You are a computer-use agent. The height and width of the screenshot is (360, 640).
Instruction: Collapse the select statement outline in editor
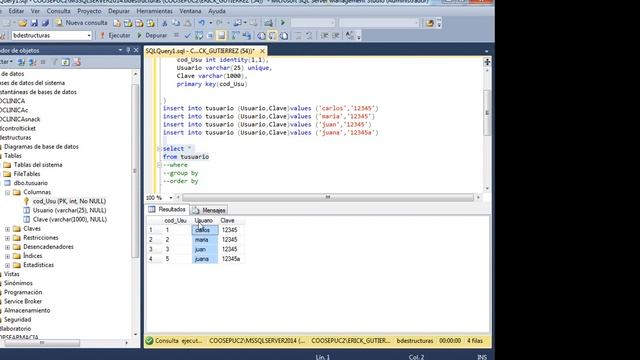[x=160, y=149]
